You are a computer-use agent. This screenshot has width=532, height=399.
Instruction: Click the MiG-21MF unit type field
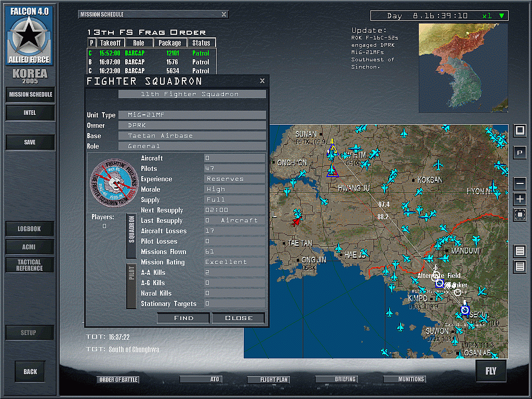click(x=192, y=115)
